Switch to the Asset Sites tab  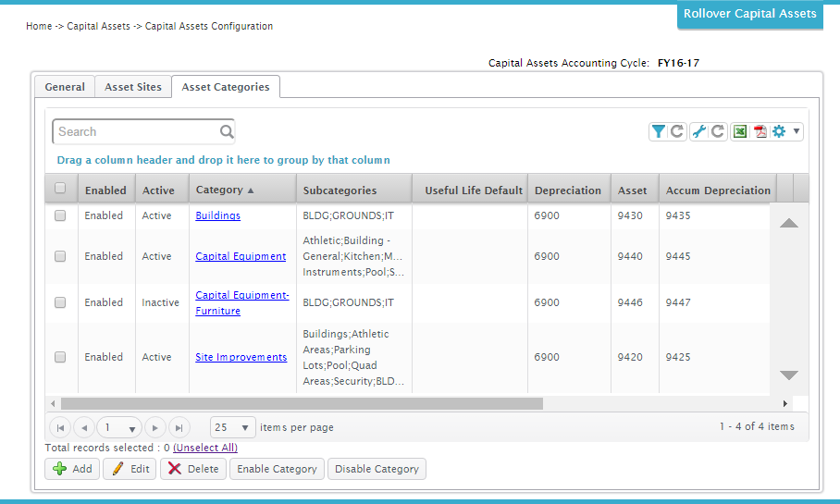click(x=133, y=87)
